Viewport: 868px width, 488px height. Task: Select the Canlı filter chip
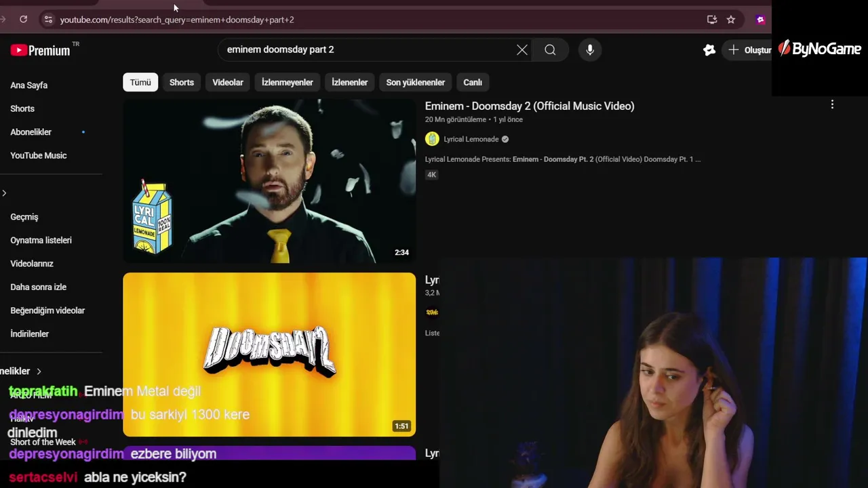473,82
